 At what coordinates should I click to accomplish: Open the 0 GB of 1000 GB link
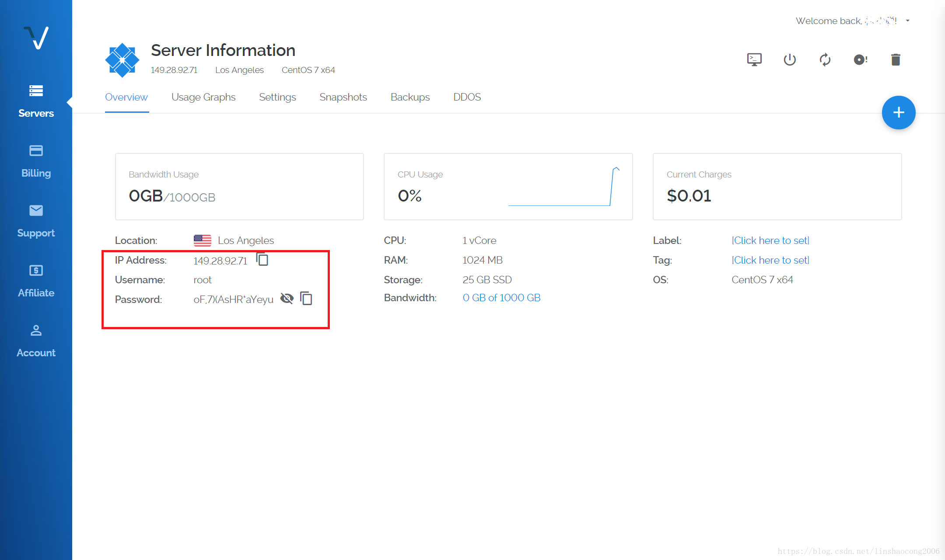coord(501,298)
